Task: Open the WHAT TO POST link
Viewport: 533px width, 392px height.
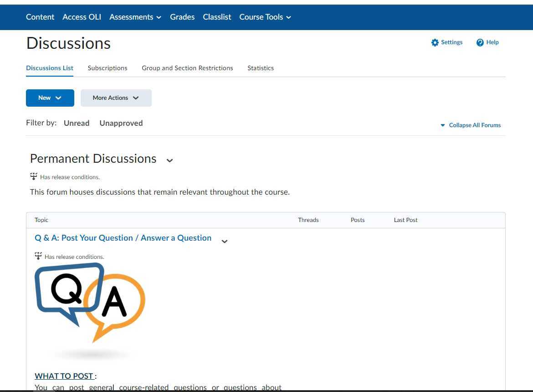Action: point(64,376)
